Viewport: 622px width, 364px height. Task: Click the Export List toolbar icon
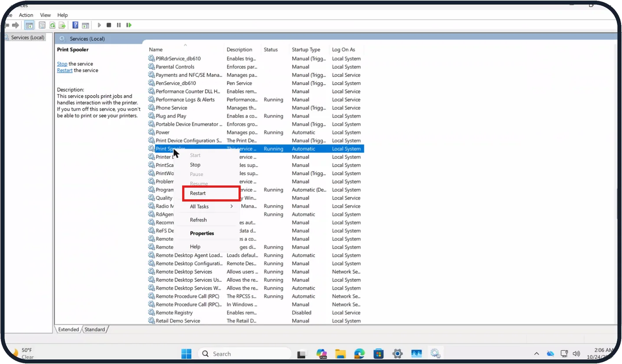tap(62, 25)
